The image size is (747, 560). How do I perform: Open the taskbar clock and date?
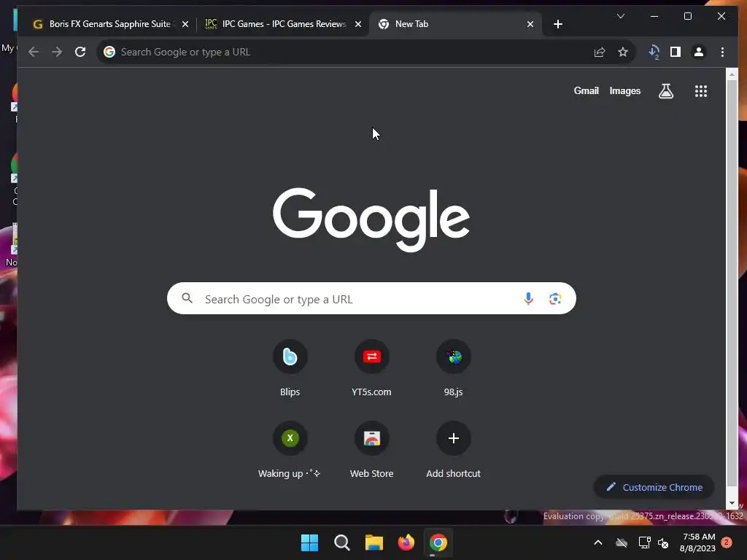point(697,542)
